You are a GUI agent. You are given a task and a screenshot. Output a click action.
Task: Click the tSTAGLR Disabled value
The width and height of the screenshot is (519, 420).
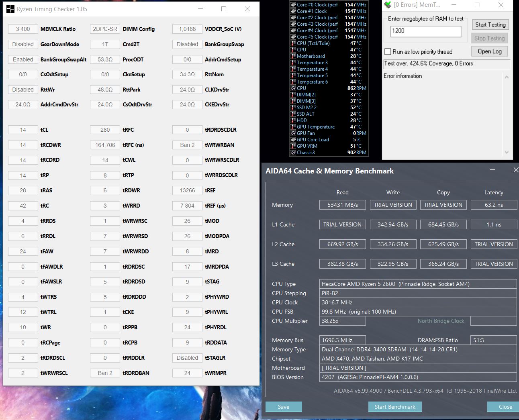tap(187, 358)
